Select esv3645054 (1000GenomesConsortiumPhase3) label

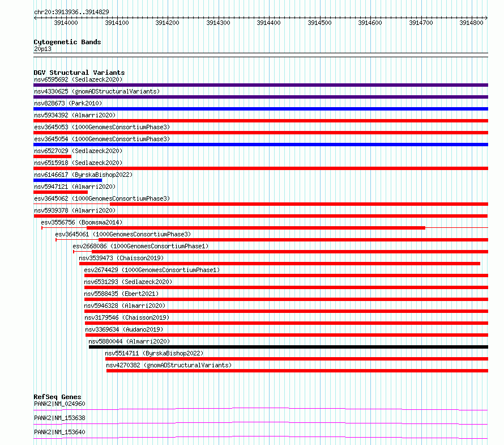coord(102,139)
